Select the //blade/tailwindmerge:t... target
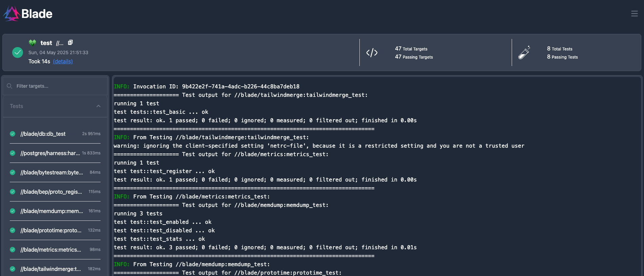This screenshot has height=276, width=644. [51, 269]
